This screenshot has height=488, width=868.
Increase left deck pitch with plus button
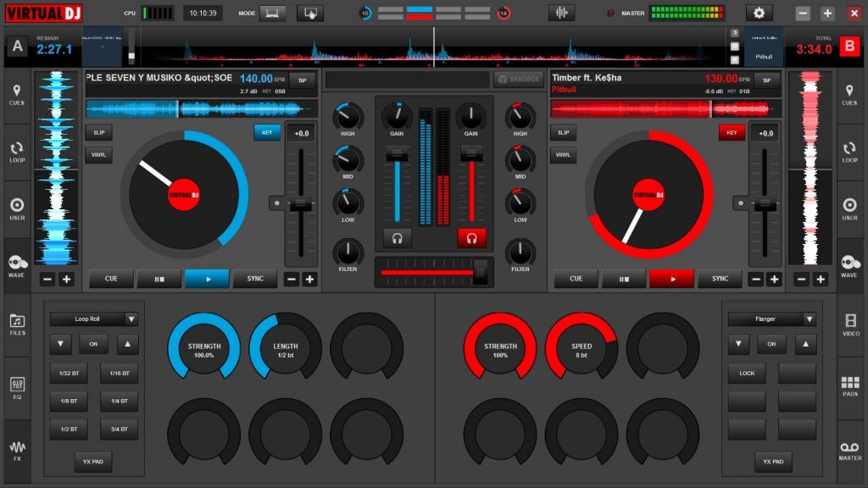click(x=310, y=279)
